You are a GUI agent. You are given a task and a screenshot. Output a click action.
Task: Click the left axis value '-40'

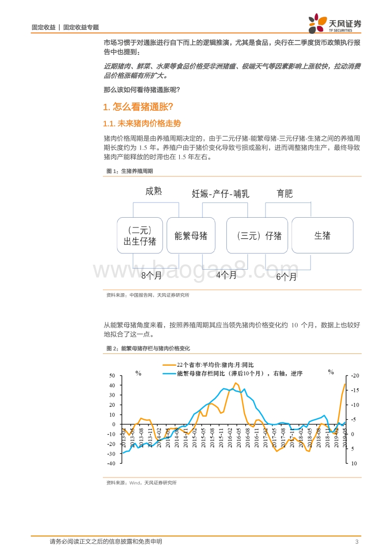pyautogui.click(x=111, y=463)
